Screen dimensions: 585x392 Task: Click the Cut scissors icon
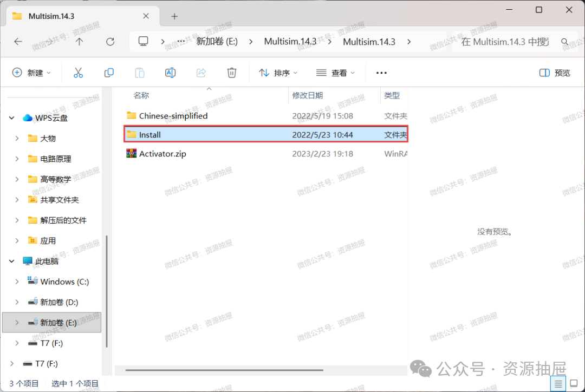(x=78, y=73)
